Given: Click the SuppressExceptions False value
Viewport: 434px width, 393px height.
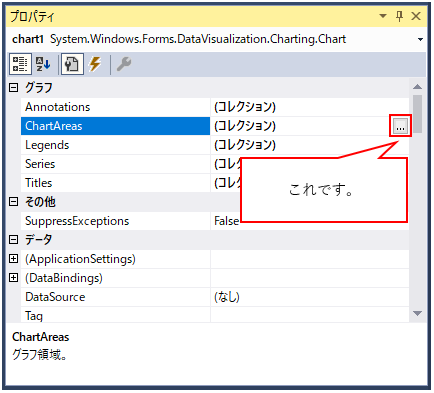Looking at the screenshot, I should coord(226,221).
